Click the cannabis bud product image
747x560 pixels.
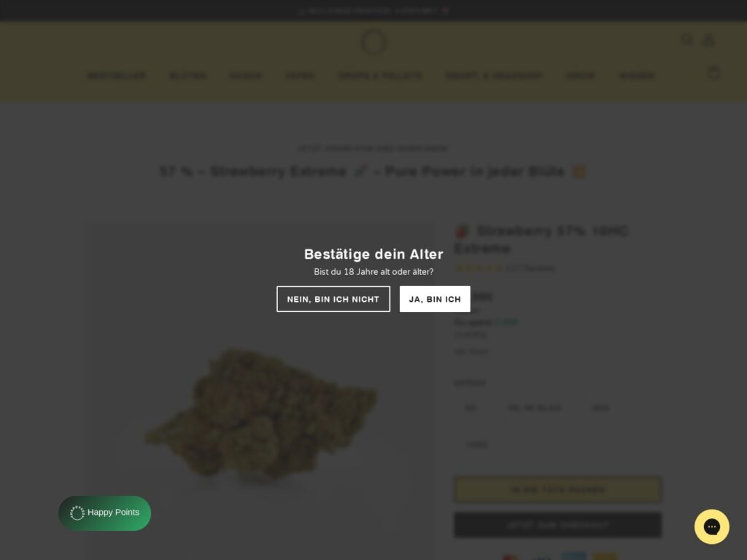point(260,414)
